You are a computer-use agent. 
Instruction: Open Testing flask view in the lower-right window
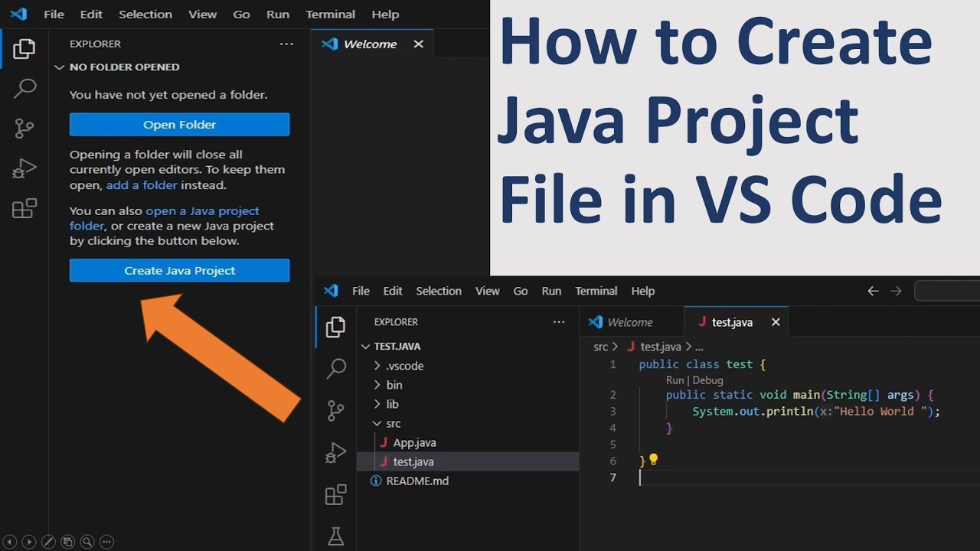336,536
